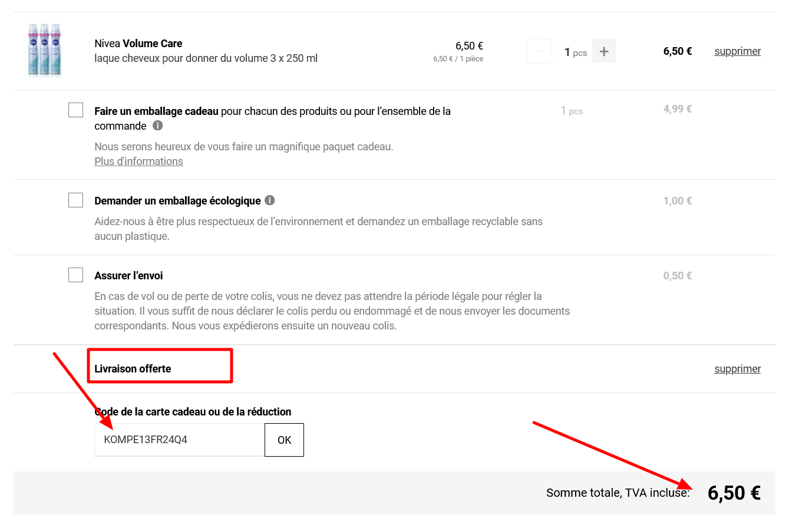Enable the gift wrapping checkbox
The height and width of the screenshot is (518, 812).
75,110
